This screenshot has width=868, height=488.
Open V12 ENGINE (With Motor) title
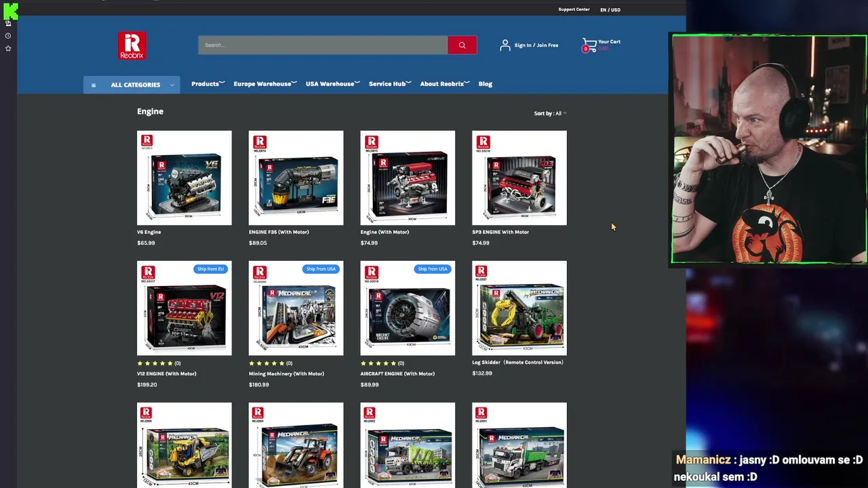click(167, 373)
